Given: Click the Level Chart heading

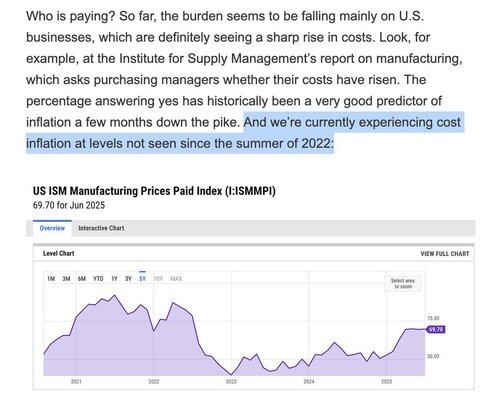Looking at the screenshot, I should coord(59,253).
